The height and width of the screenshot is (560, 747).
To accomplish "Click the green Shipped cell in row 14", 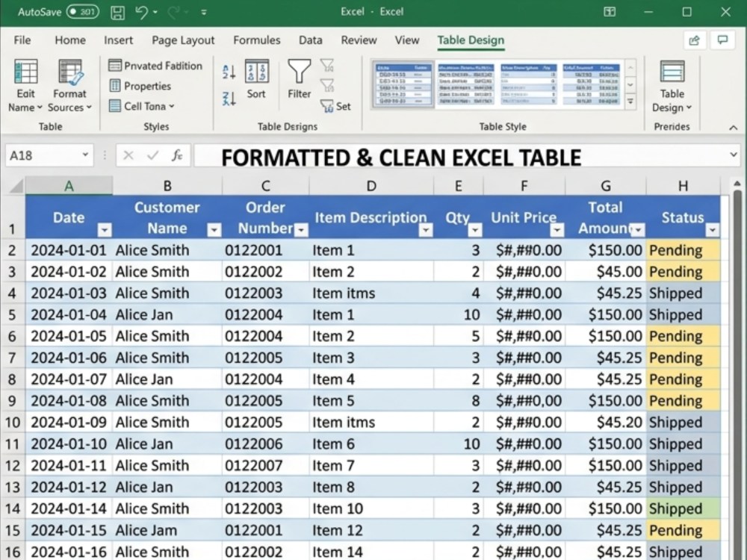I will (684, 508).
